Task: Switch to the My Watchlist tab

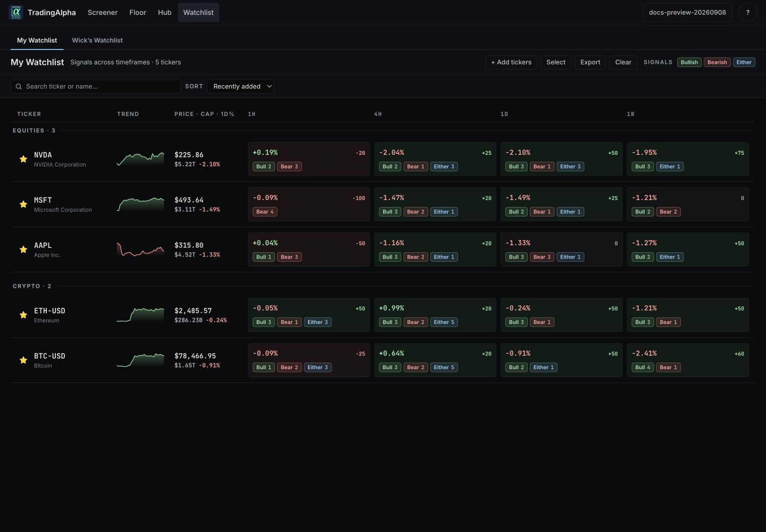Action: tap(37, 40)
